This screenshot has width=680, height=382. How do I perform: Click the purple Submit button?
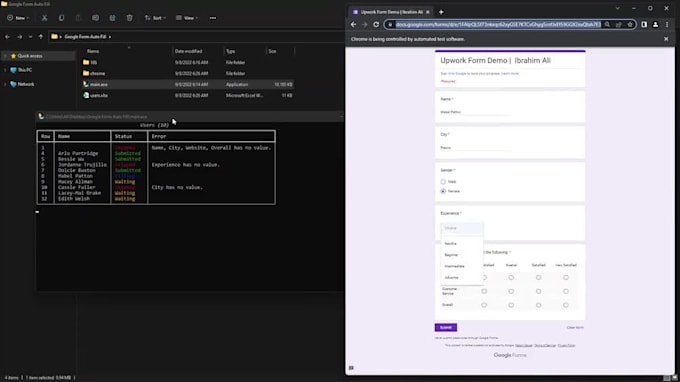[446, 327]
